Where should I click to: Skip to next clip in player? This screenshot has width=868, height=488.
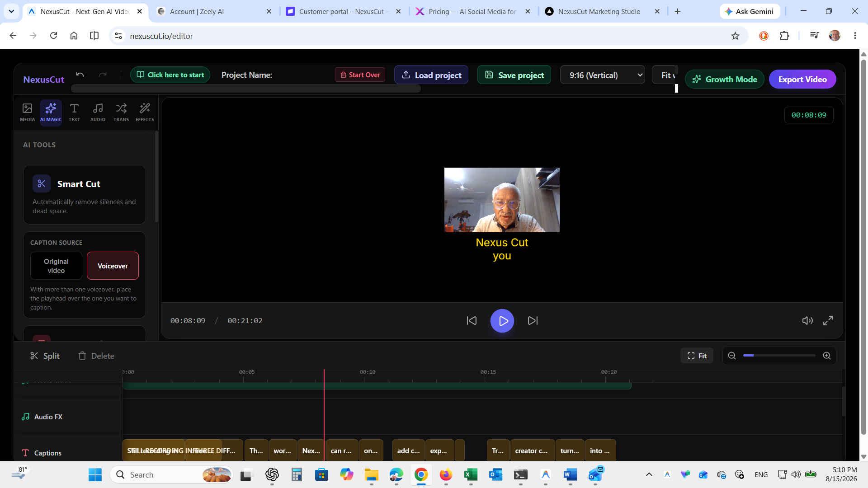(533, 321)
